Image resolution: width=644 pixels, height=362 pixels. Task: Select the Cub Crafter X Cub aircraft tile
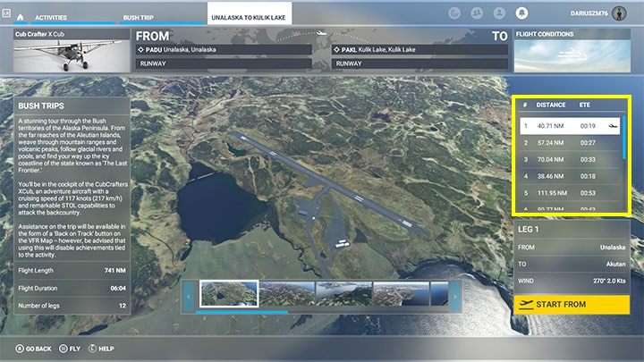(x=72, y=51)
